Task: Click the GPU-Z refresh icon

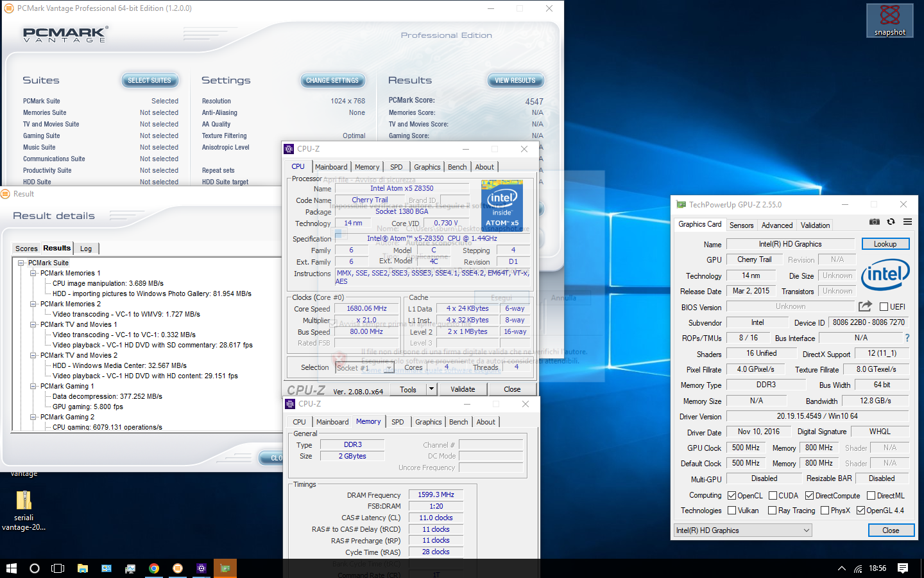Action: [891, 222]
